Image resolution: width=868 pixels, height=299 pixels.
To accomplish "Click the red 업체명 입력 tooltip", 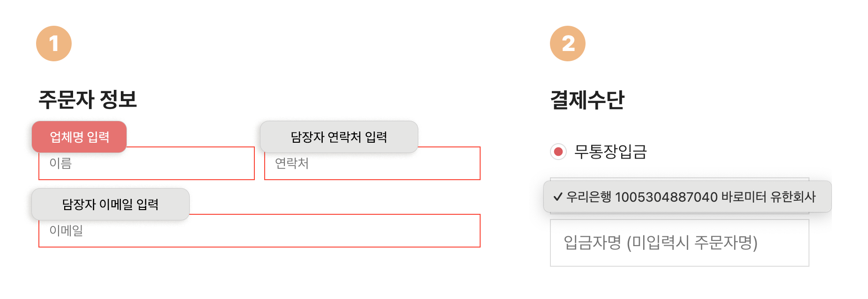I will click(79, 137).
